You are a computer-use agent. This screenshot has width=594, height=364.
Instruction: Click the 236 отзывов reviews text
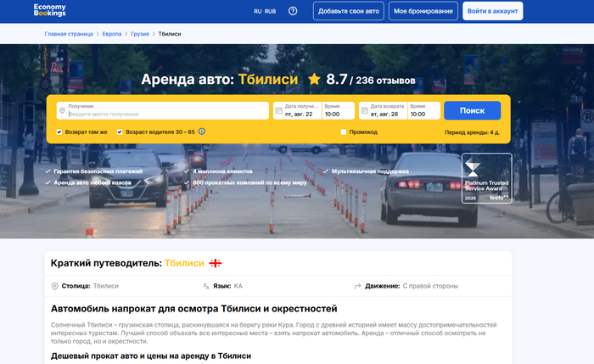(385, 81)
